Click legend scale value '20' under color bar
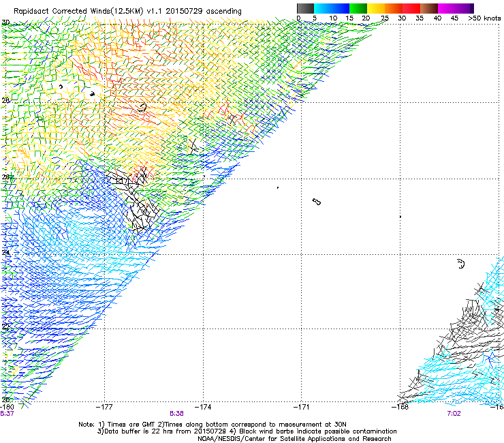This screenshot has width=504, height=443. point(366,18)
